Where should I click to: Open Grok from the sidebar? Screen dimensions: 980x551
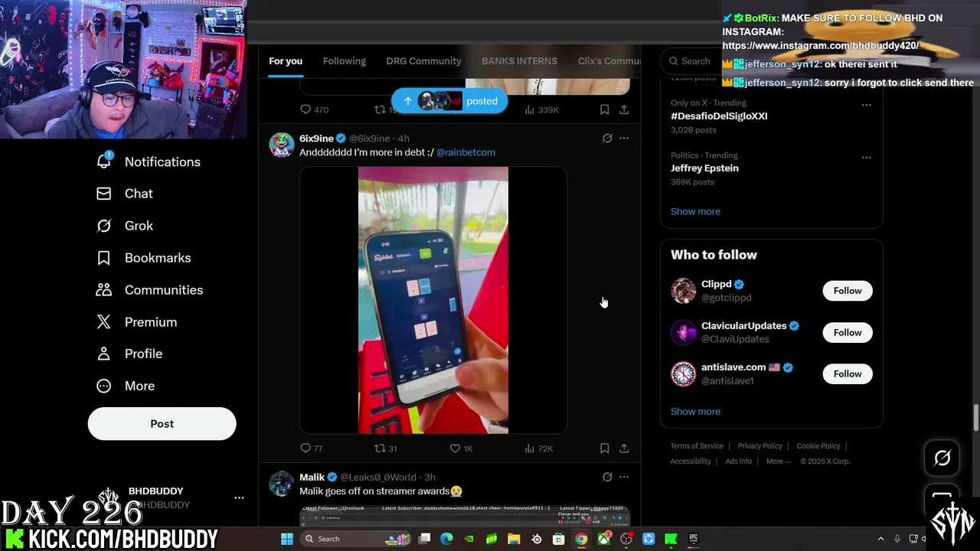pyautogui.click(x=125, y=226)
